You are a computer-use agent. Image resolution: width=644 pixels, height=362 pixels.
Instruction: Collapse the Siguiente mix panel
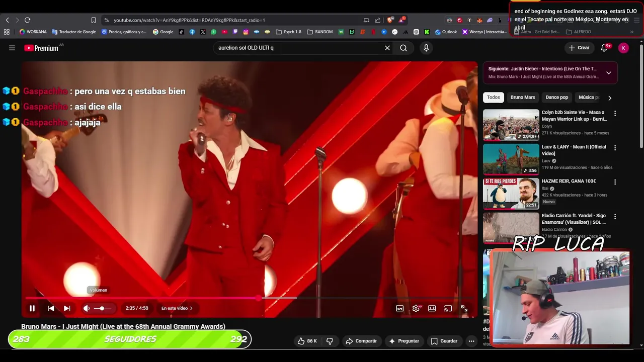[x=609, y=72]
